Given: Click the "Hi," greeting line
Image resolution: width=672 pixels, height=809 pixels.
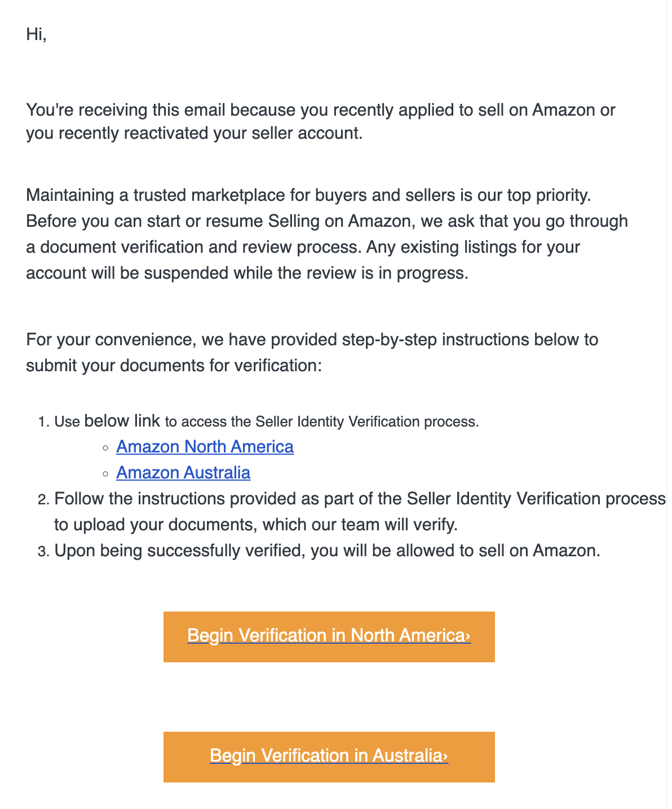Looking at the screenshot, I should 36,34.
